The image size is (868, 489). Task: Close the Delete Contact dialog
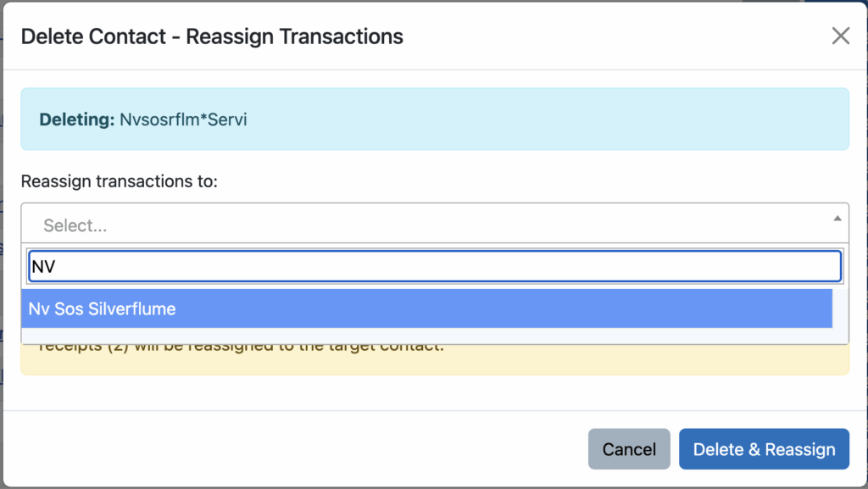tap(840, 36)
